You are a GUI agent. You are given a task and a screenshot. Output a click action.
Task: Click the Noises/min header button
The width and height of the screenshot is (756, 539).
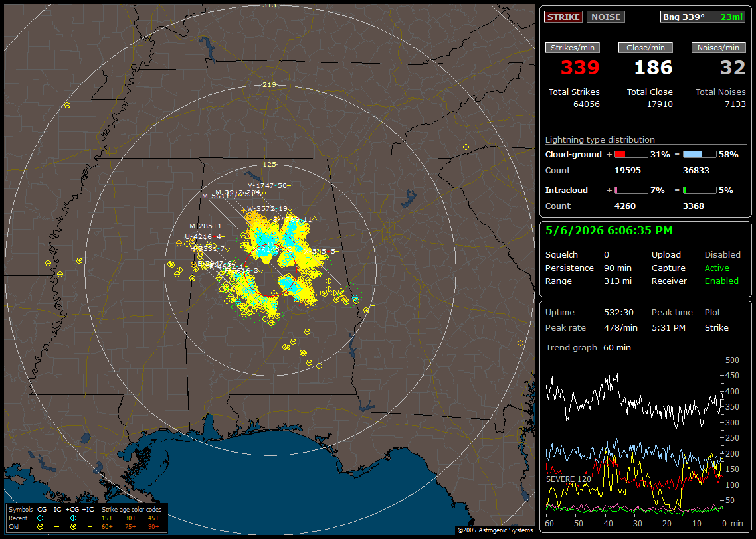click(718, 48)
